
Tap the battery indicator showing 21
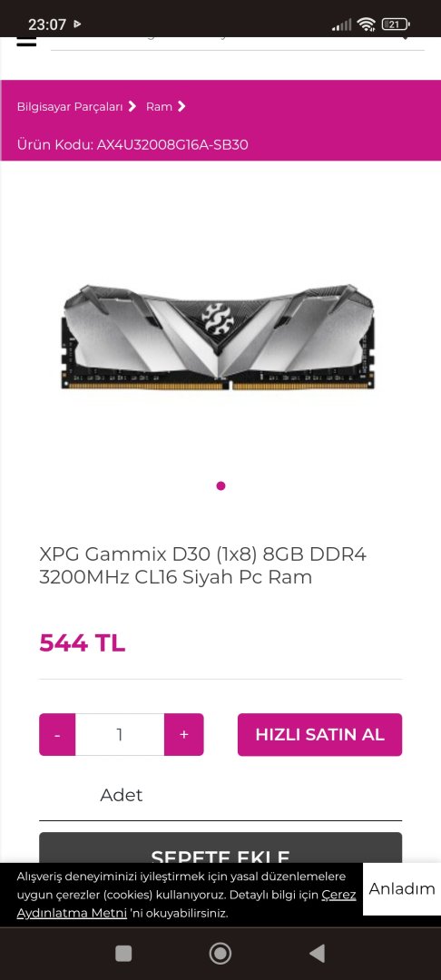[x=395, y=24]
